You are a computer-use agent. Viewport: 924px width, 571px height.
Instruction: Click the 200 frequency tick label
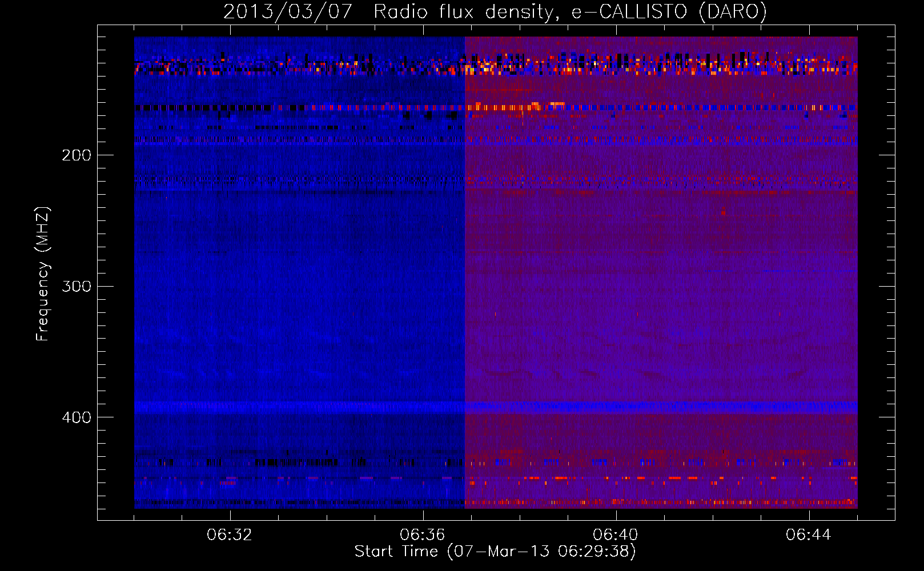(77, 155)
